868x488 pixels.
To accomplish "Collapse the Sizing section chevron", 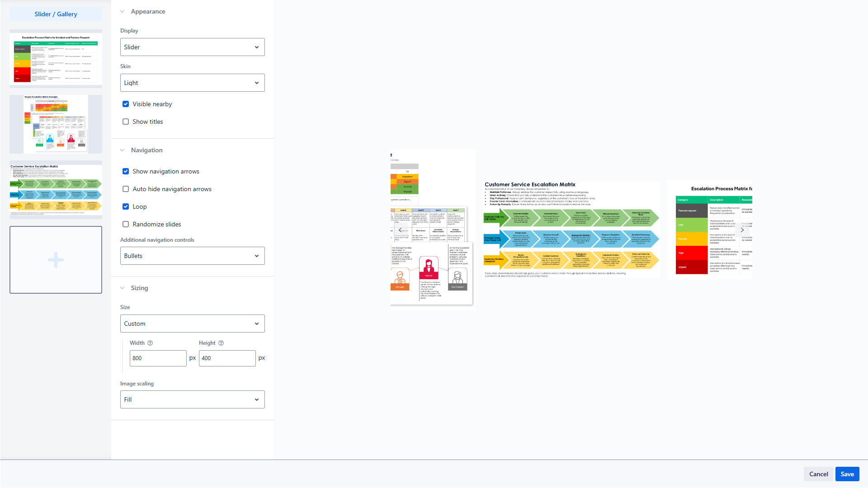I will (x=122, y=288).
